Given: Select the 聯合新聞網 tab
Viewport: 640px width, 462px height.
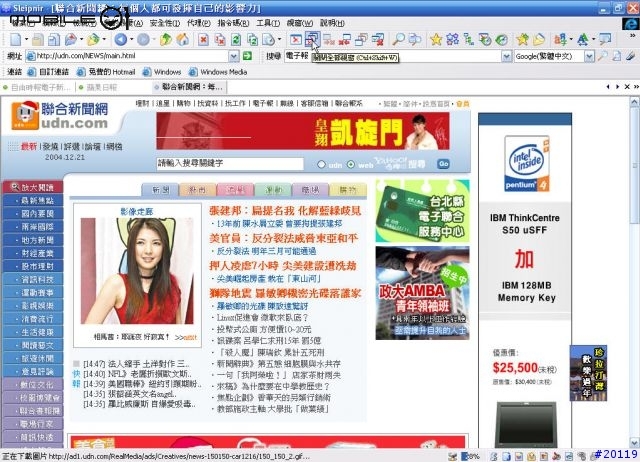Looking at the screenshot, I should pos(189,87).
